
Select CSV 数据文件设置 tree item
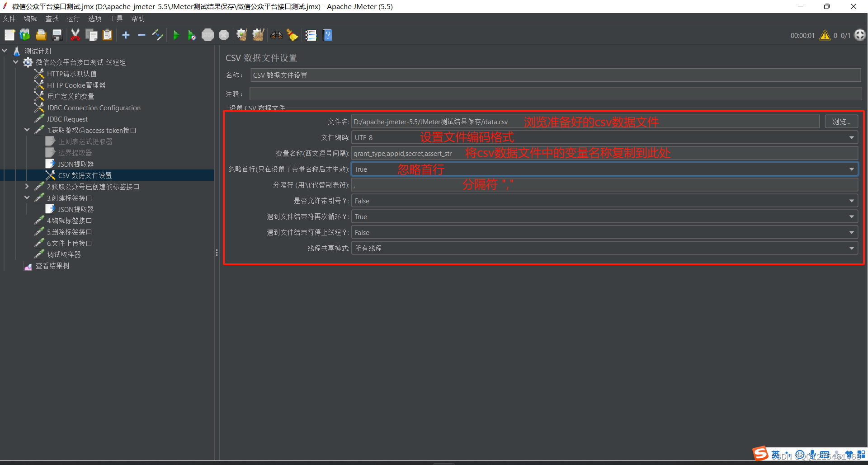pos(85,175)
